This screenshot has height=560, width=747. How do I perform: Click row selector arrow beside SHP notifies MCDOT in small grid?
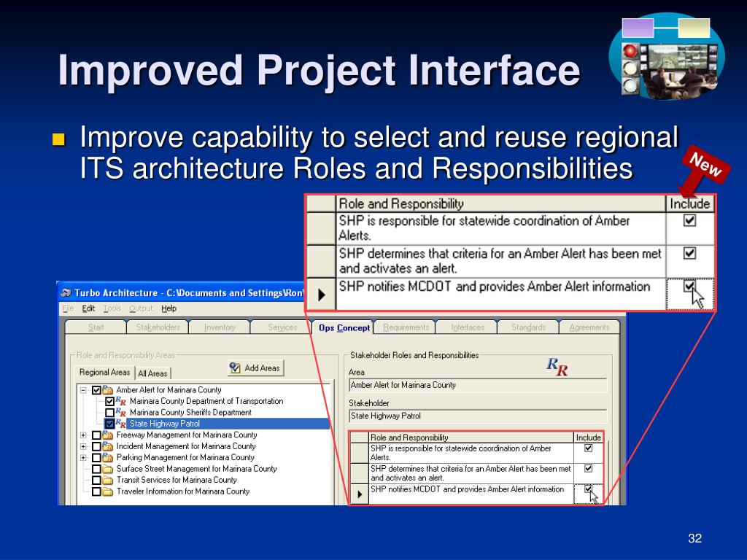tap(360, 494)
